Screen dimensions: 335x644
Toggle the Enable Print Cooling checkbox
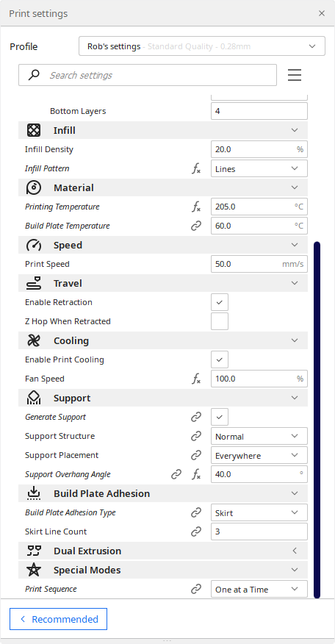(220, 359)
